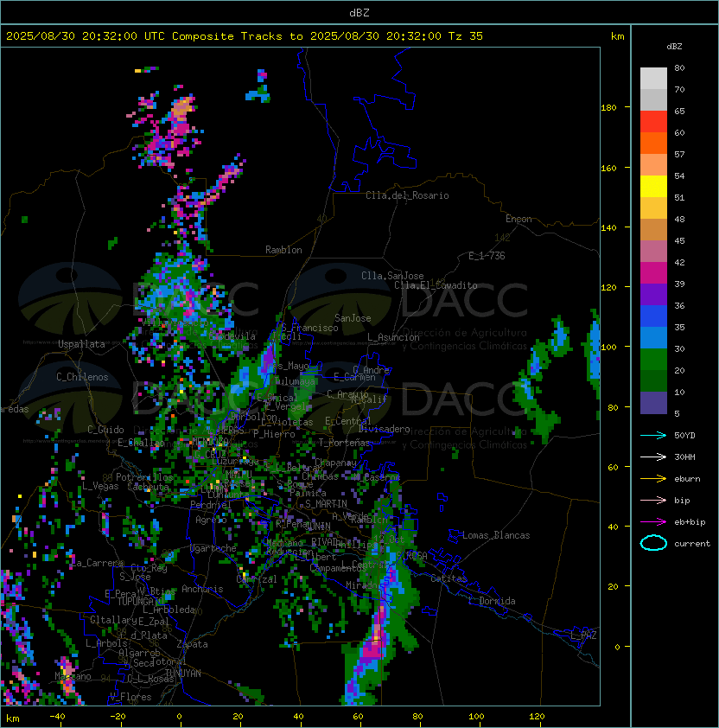719x728 pixels.
Task: Click legend value '54' beside the color scale
Action: (x=679, y=176)
